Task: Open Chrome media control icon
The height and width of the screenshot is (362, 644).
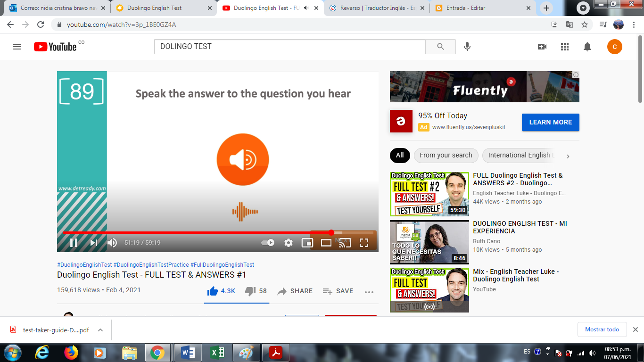Action: pyautogui.click(x=603, y=25)
